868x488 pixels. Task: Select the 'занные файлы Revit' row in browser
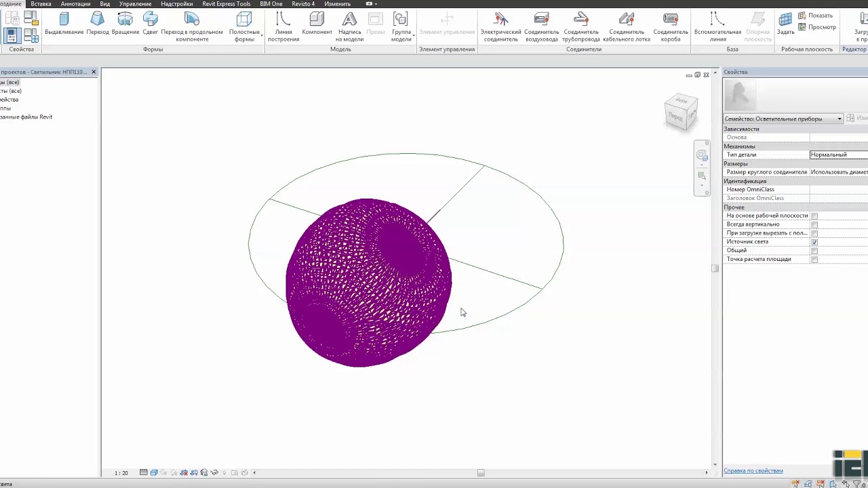tap(26, 117)
